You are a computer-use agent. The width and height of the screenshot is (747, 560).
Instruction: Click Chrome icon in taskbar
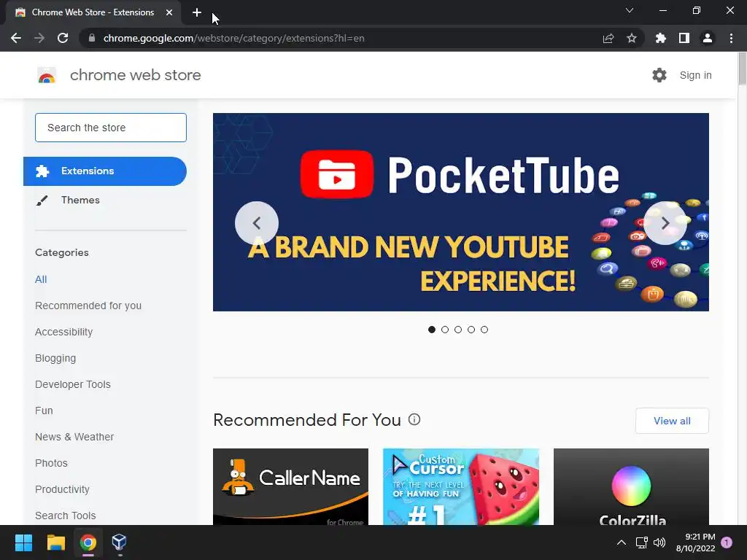88,542
